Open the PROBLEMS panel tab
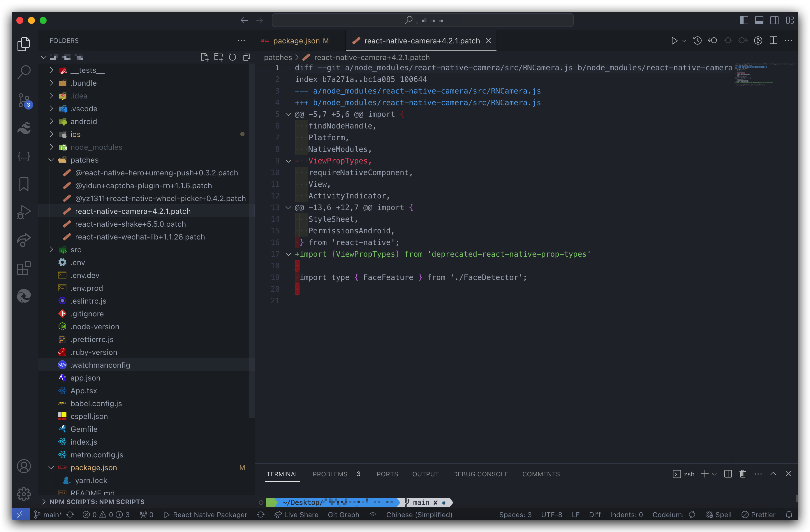The height and width of the screenshot is (532, 810). (330, 474)
